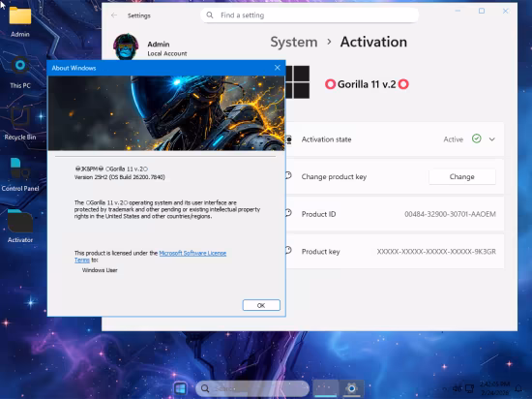This screenshot has height=399, width=532.
Task: Click the Windows User licensee text
Action: pyautogui.click(x=100, y=270)
